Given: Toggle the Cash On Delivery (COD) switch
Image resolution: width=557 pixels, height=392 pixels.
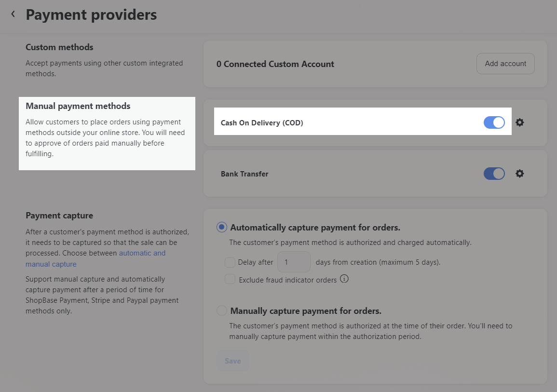Looking at the screenshot, I should 494,122.
